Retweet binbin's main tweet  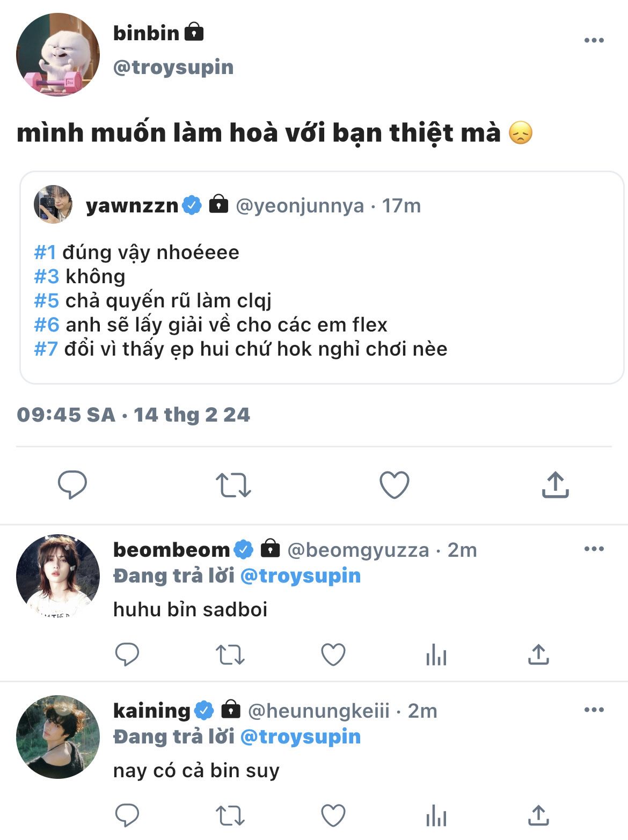tap(233, 484)
